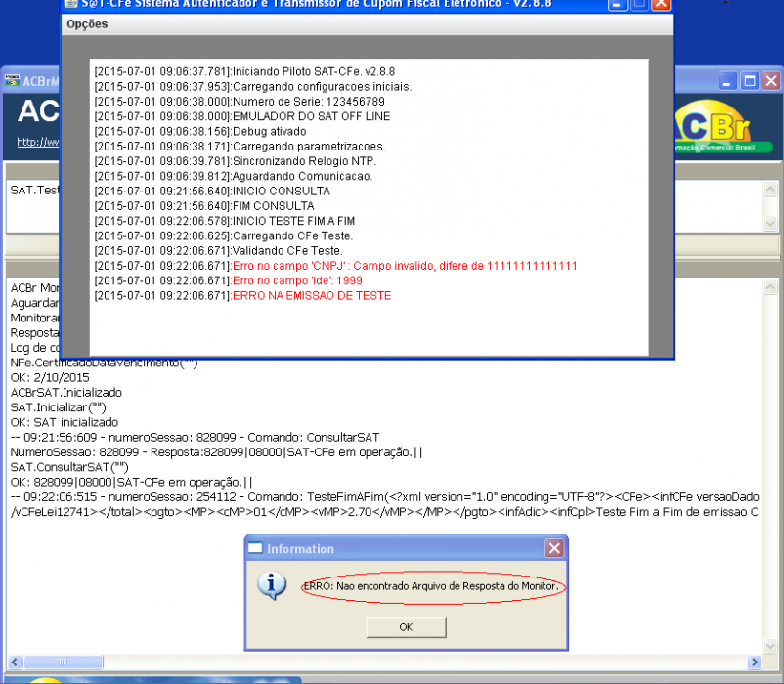This screenshot has width=784, height=684.
Task: Select the TesteFimAFim command log line
Action: (x=384, y=497)
